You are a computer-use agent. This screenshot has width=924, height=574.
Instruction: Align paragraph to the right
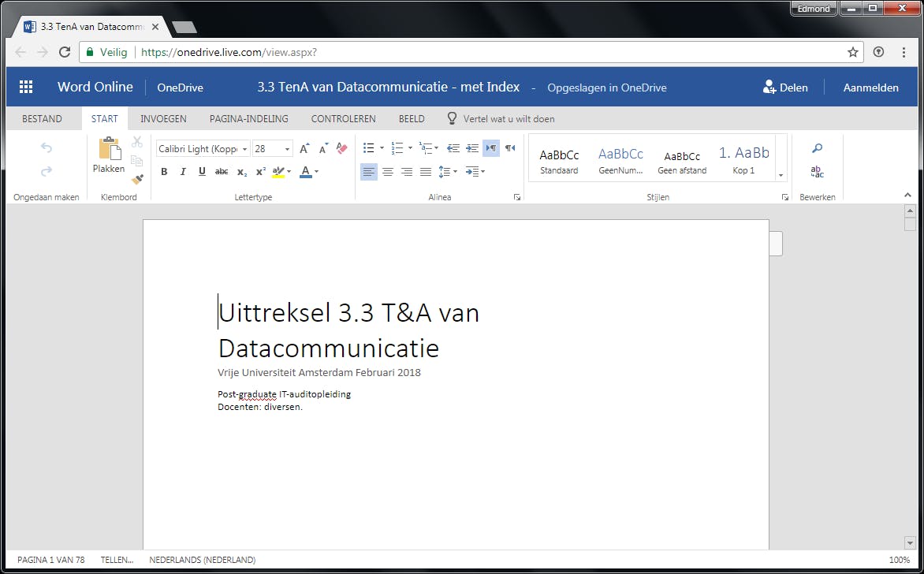(407, 172)
